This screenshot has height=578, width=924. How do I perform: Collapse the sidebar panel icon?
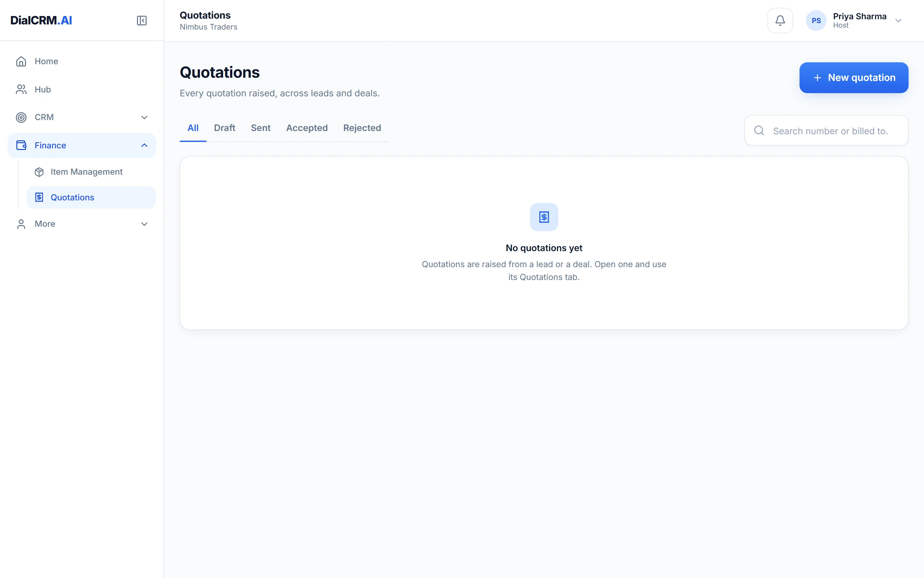pyautogui.click(x=142, y=20)
